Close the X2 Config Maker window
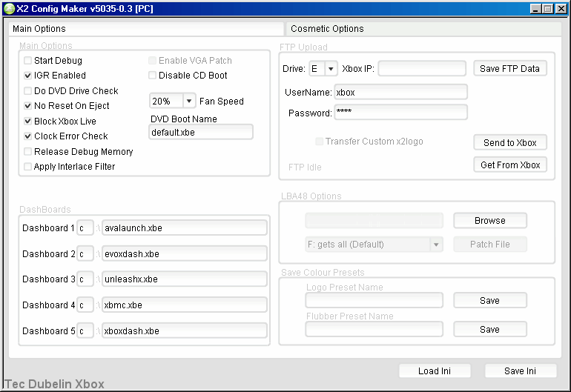 [x=561, y=9]
